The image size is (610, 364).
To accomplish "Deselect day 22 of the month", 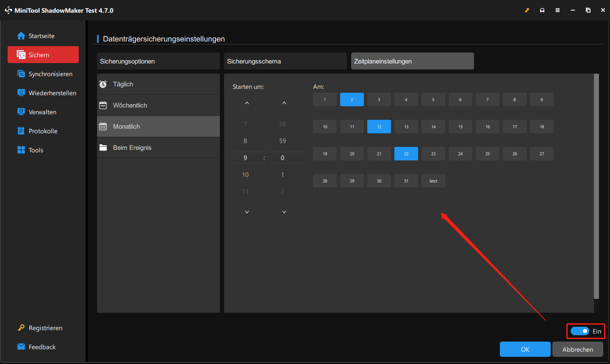I will (x=406, y=154).
